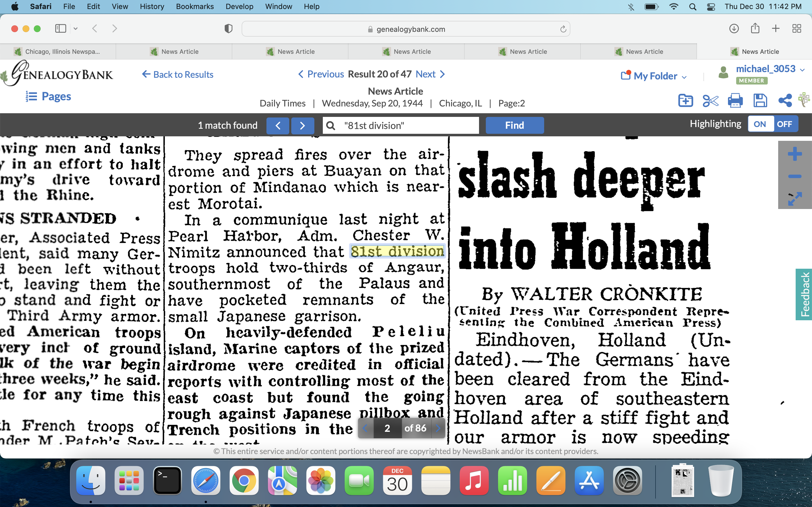Zoom out with the minus icon
812x507 pixels.
tap(795, 176)
